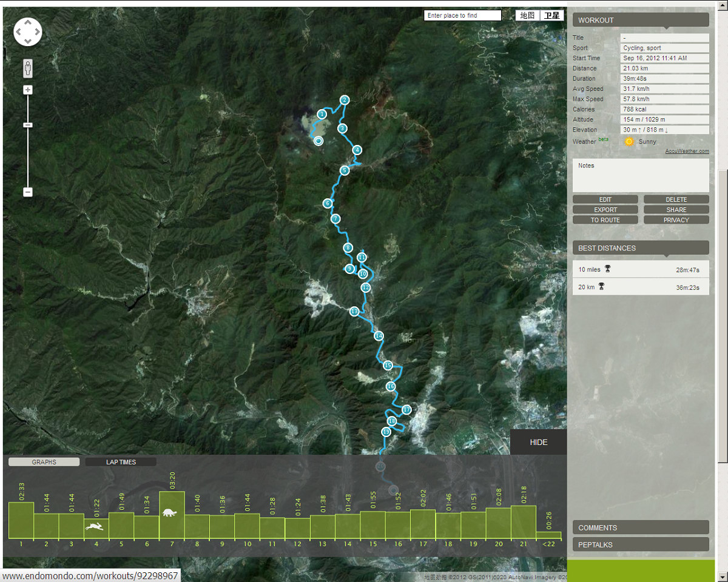The width and height of the screenshot is (728, 582).
Task: Click the 10 miles trophy icon
Action: pyautogui.click(x=607, y=269)
